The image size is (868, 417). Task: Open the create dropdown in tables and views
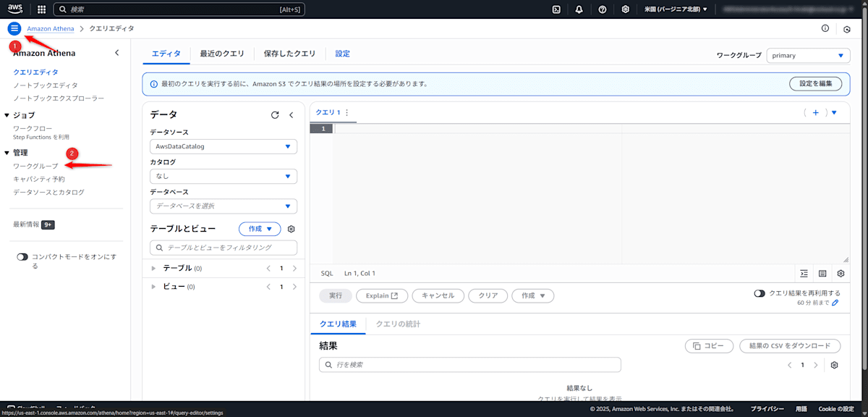260,229
